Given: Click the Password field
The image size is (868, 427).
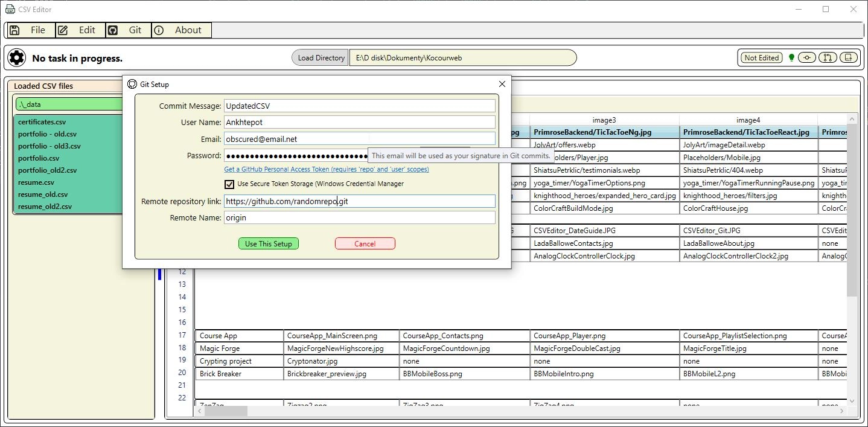Looking at the screenshot, I should [x=296, y=156].
